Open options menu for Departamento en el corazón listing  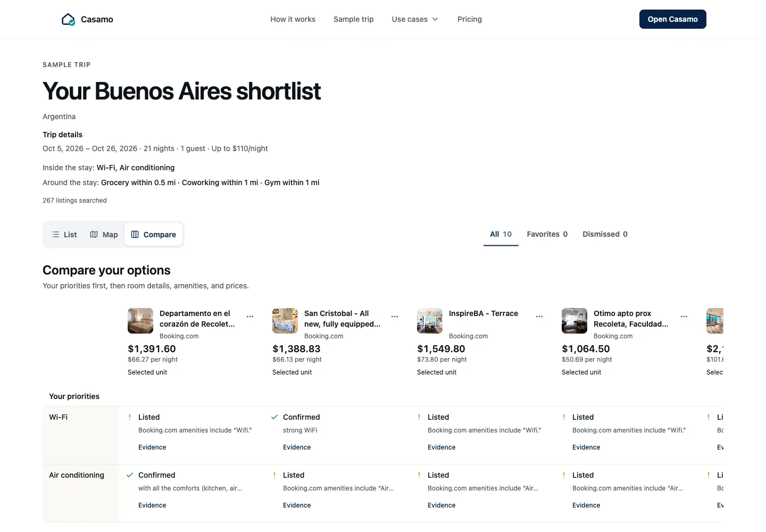(x=250, y=317)
